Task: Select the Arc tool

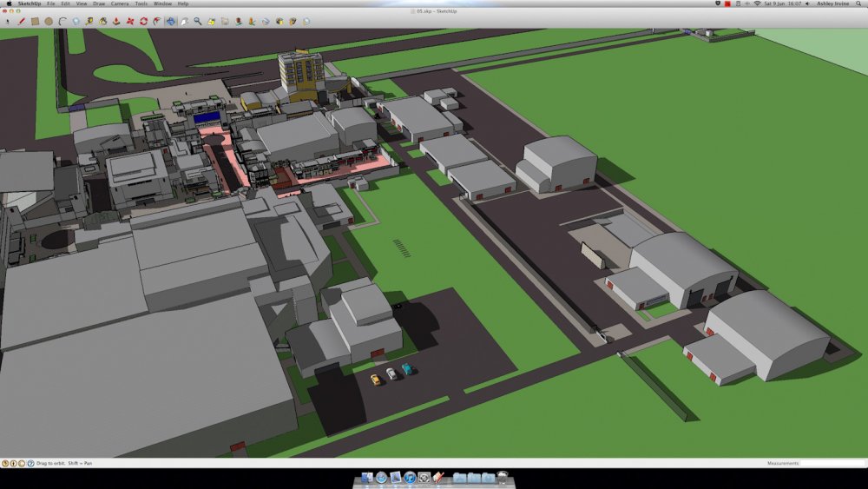Action: [62, 22]
